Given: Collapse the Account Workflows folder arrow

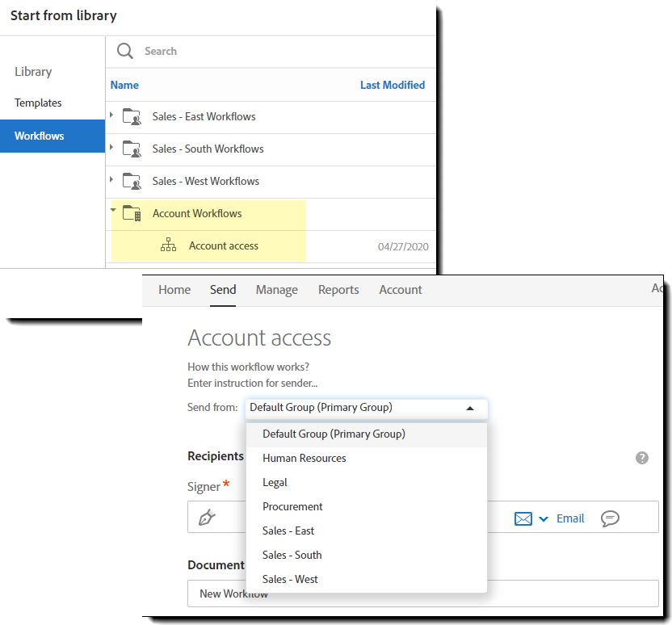Looking at the screenshot, I should pos(113,210).
